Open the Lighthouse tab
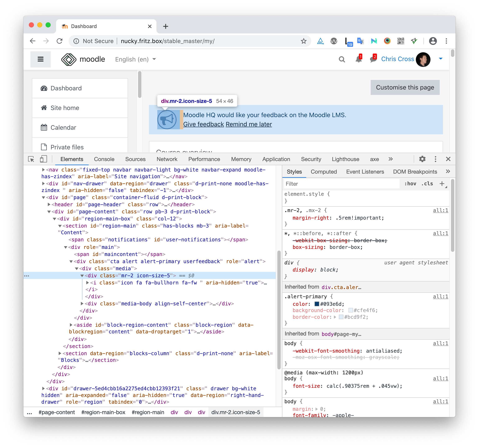479x448 pixels. click(345, 159)
